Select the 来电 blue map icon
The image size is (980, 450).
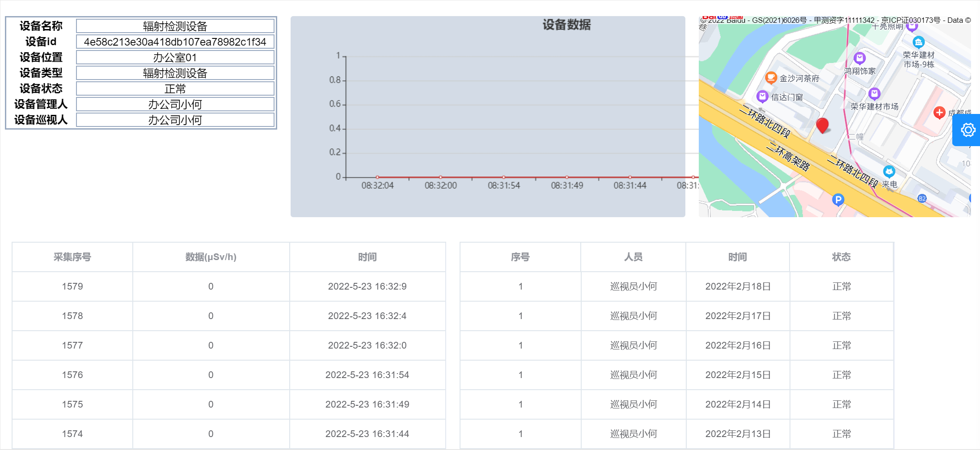coord(889,171)
